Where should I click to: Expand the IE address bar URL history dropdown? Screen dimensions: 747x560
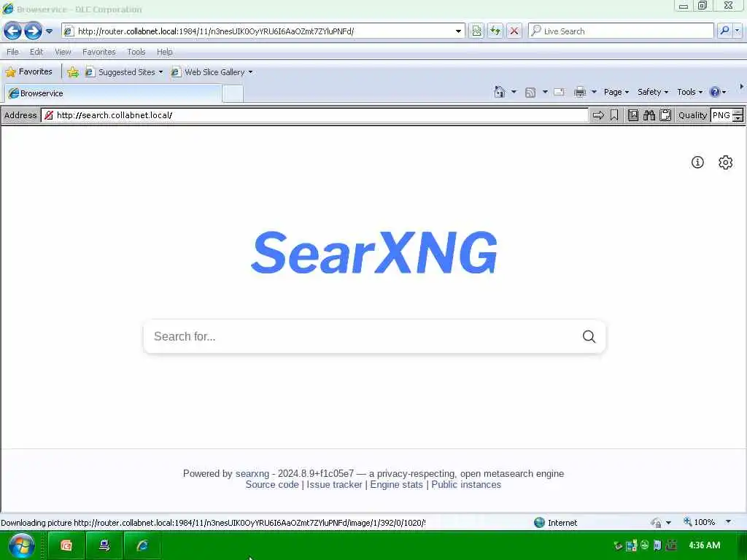[458, 31]
